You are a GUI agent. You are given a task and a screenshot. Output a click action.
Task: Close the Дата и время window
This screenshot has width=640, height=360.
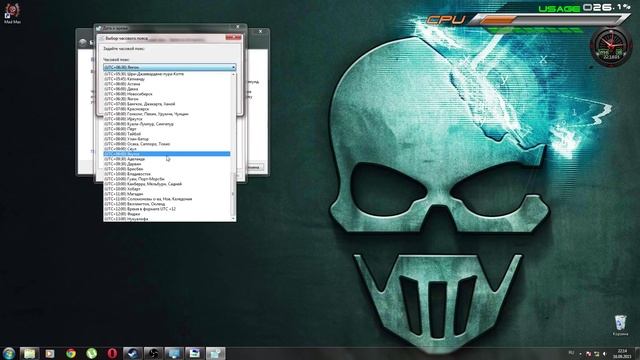click(x=238, y=27)
